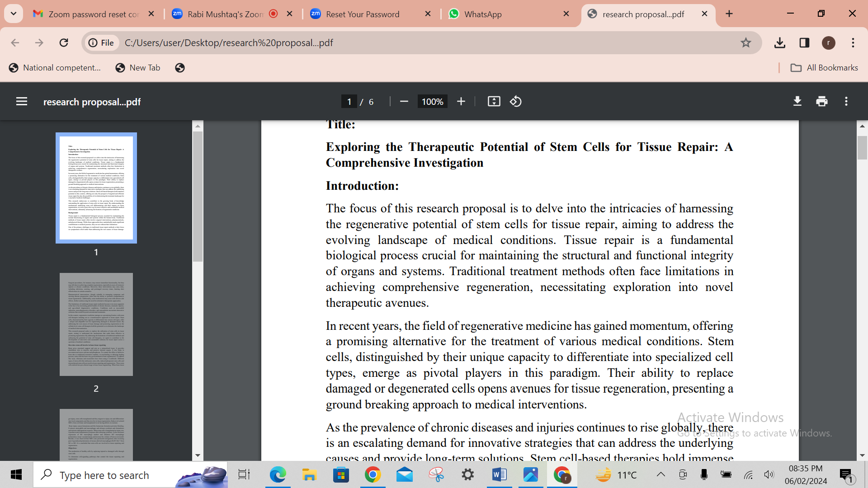Reload the current page
868x488 pixels.
[x=64, y=42]
